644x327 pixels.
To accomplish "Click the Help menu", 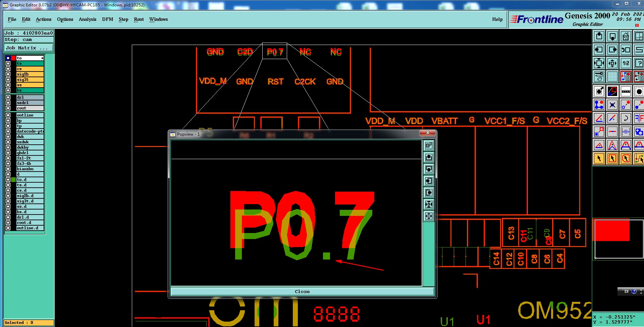I will pyautogui.click(x=497, y=19).
